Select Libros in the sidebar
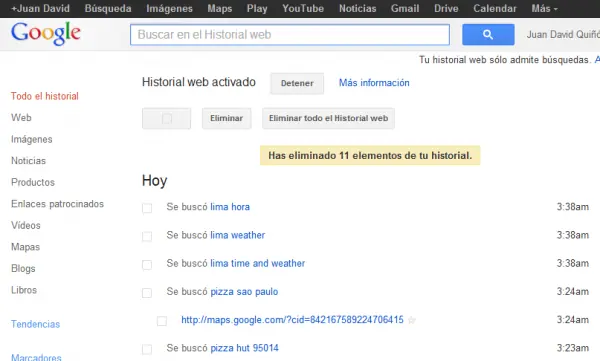 pos(24,290)
